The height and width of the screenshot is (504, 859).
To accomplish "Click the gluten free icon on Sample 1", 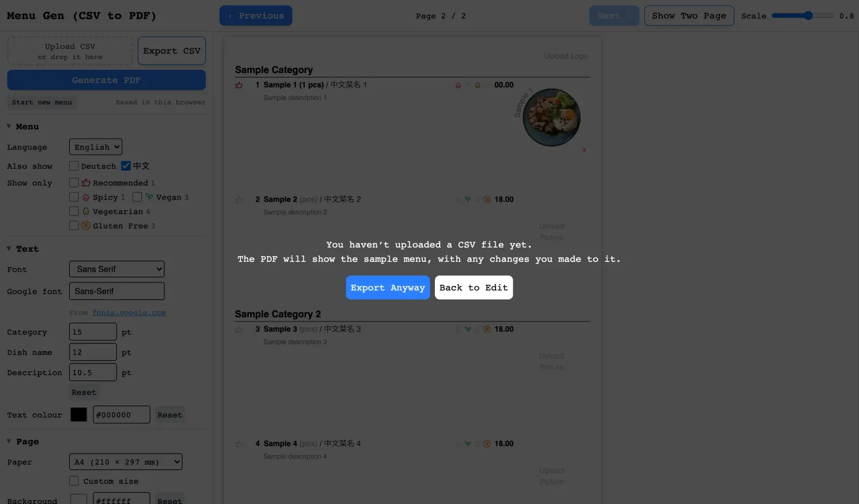I will [x=487, y=85].
